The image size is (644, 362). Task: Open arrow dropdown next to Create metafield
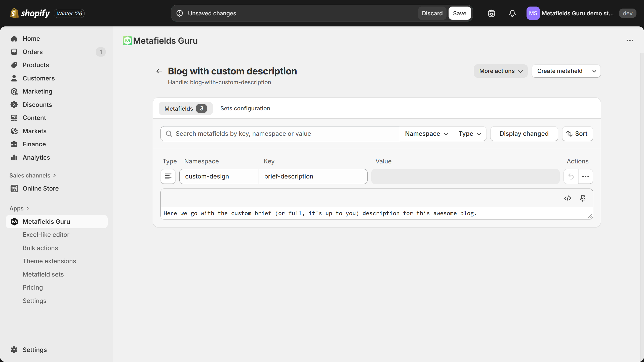pyautogui.click(x=594, y=71)
